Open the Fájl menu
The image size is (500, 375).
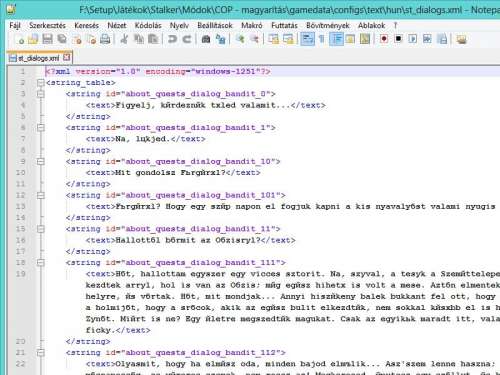pyautogui.click(x=15, y=25)
